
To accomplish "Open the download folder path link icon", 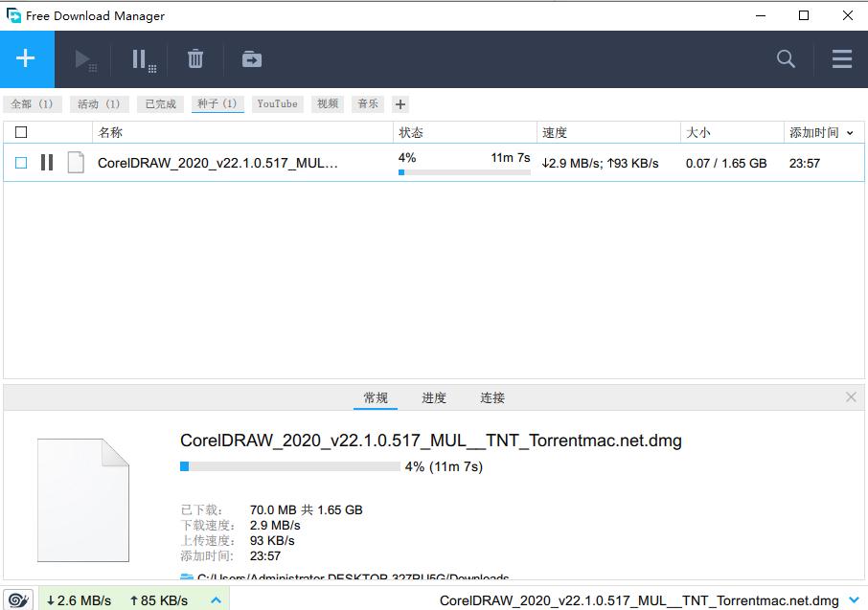I will pos(187,577).
